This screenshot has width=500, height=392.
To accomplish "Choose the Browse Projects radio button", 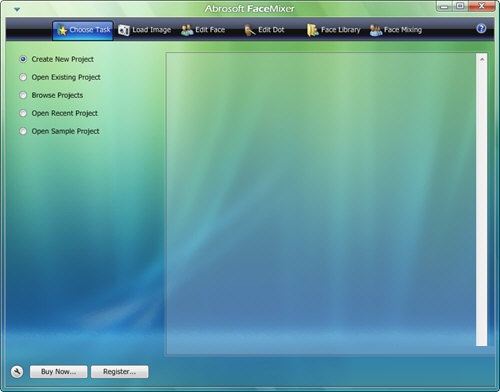I will pos(23,95).
